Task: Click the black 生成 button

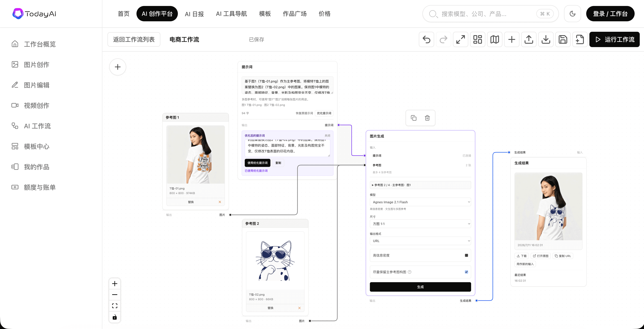Action: tap(420, 287)
